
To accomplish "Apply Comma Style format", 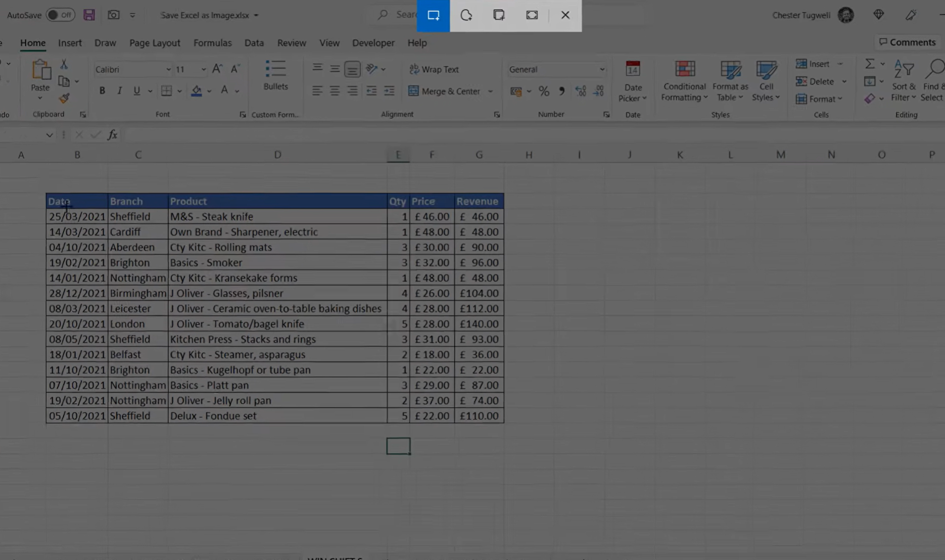I will click(x=561, y=91).
